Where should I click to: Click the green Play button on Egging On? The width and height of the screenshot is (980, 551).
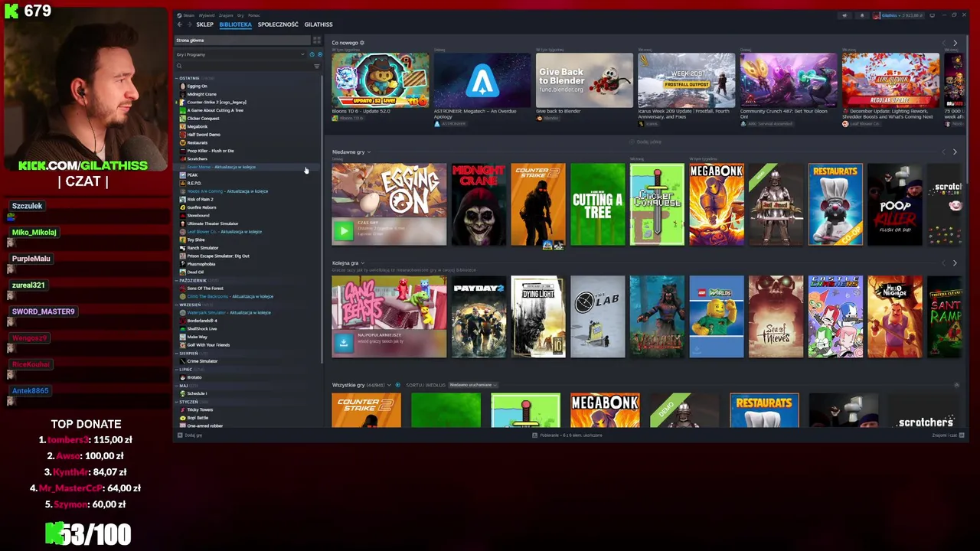coord(343,230)
